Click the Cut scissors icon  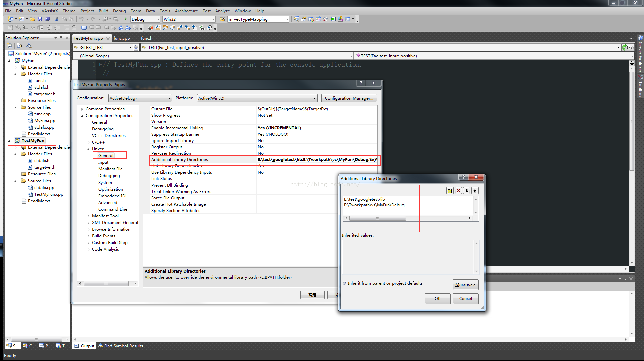57,19
